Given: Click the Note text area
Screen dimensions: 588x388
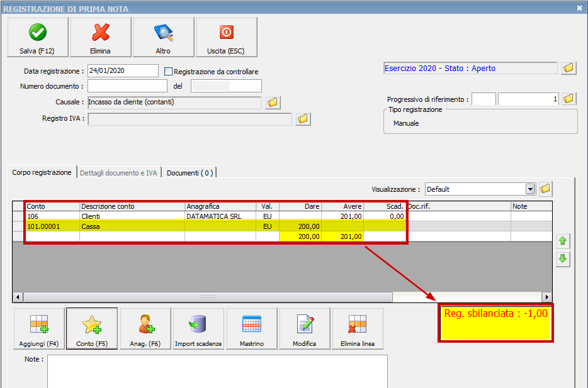Looking at the screenshot, I should pos(217,372).
